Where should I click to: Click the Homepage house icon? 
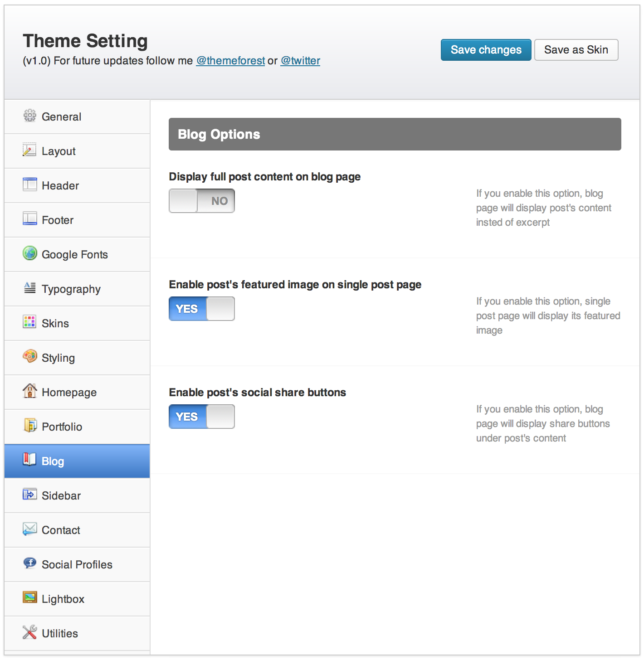29,391
